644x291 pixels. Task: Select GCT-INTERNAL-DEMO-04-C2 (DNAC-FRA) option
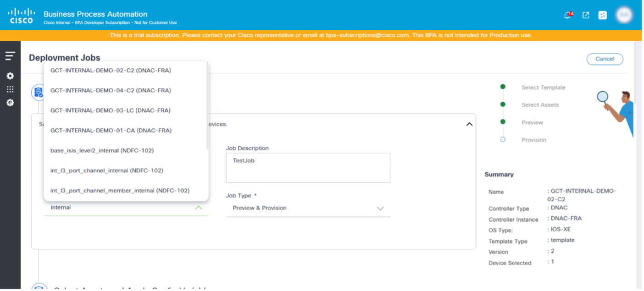[x=125, y=90]
